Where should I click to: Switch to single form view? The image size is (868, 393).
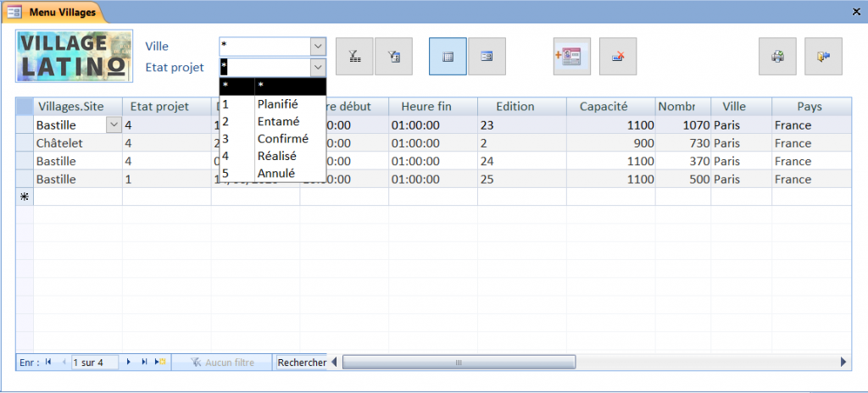(x=487, y=57)
